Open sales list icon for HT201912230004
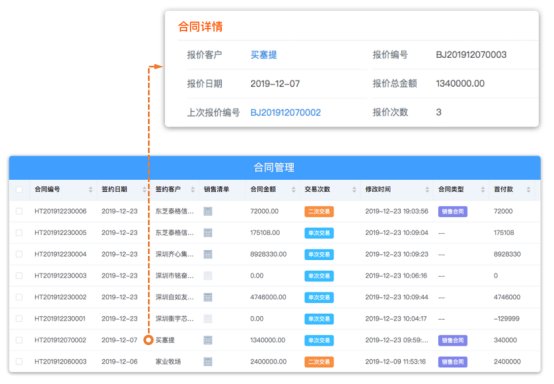The image size is (554, 384). [x=208, y=254]
